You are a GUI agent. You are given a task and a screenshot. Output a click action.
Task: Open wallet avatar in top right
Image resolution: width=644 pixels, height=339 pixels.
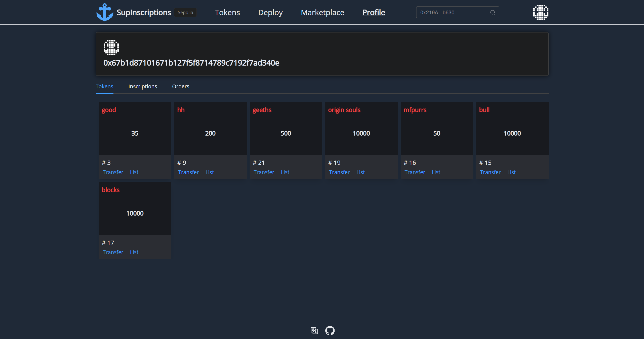[541, 12]
